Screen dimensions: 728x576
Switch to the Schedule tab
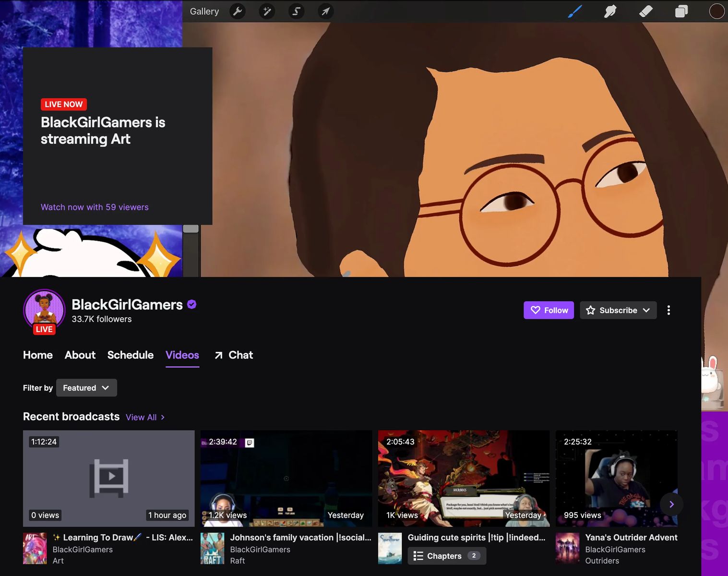click(130, 355)
